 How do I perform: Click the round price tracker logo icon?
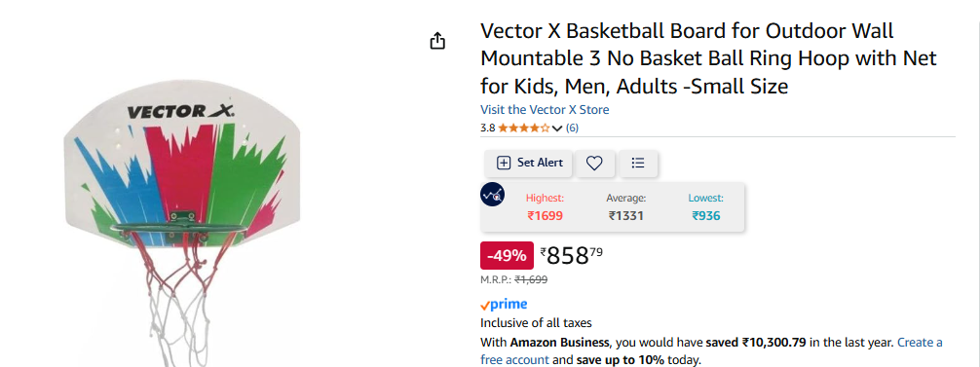click(493, 195)
